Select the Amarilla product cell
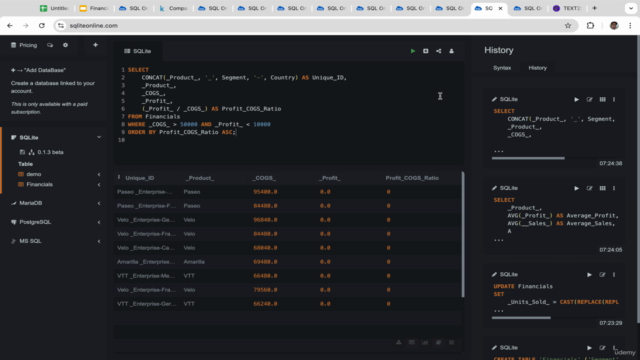640x360 pixels. coord(194,262)
